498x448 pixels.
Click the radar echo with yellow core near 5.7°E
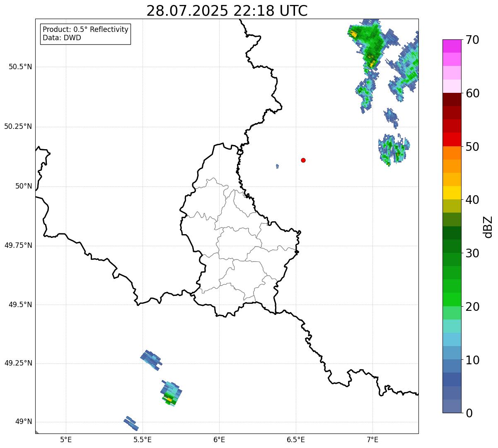[171, 393]
